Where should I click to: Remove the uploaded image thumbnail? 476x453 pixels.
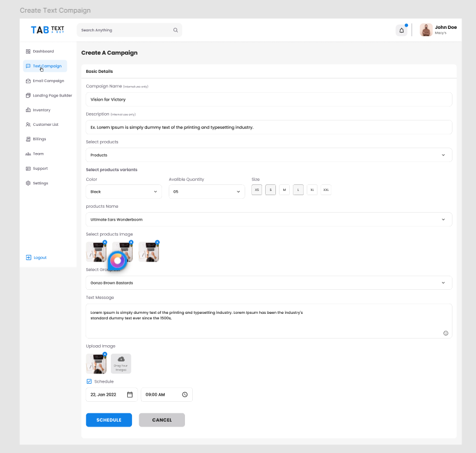coord(105,354)
